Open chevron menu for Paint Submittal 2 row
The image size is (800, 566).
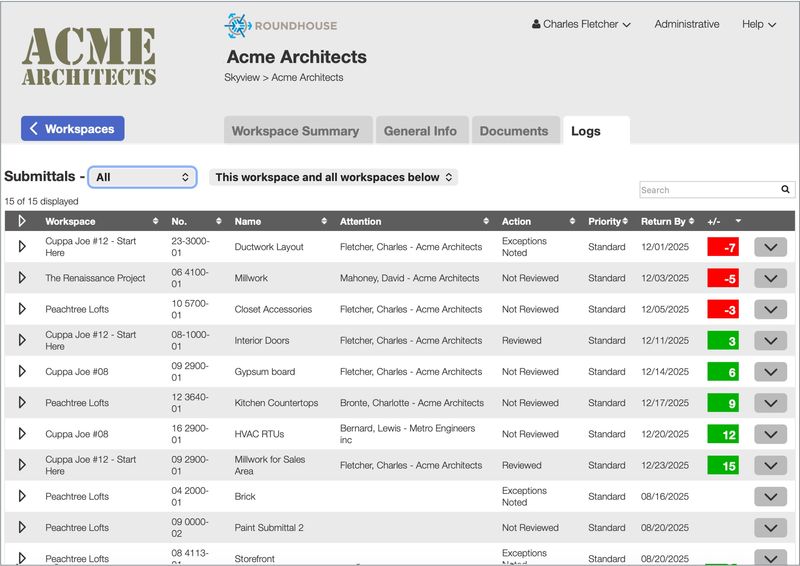click(x=770, y=528)
